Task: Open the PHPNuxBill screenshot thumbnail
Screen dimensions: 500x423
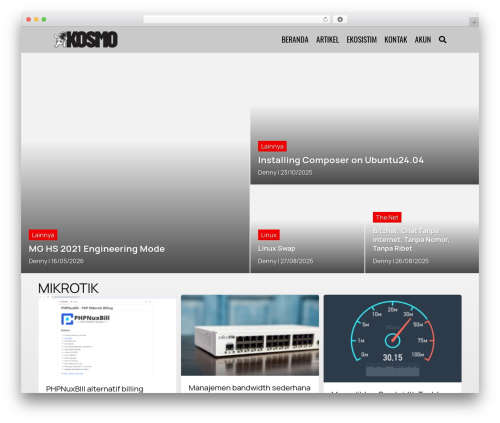Action: coord(107,336)
